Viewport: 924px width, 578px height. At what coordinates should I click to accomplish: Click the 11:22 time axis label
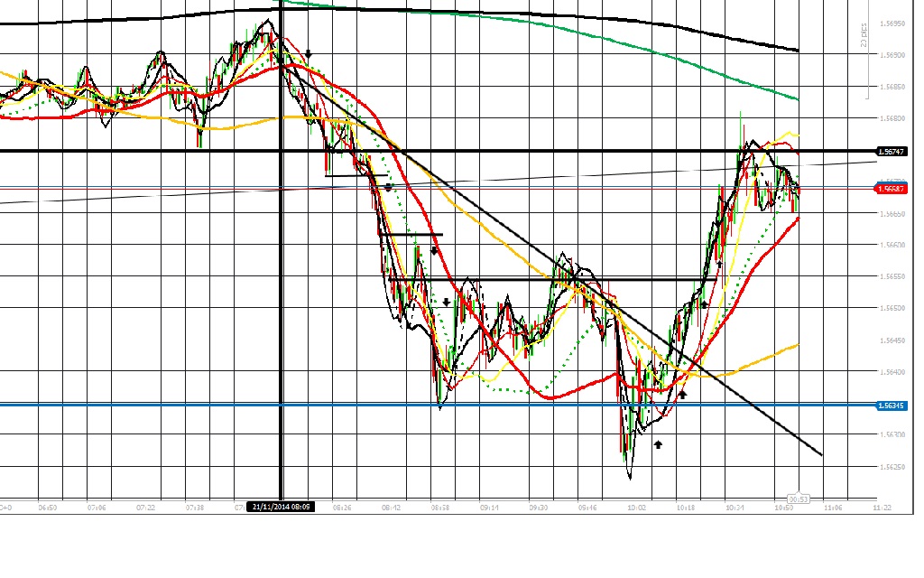point(882,508)
